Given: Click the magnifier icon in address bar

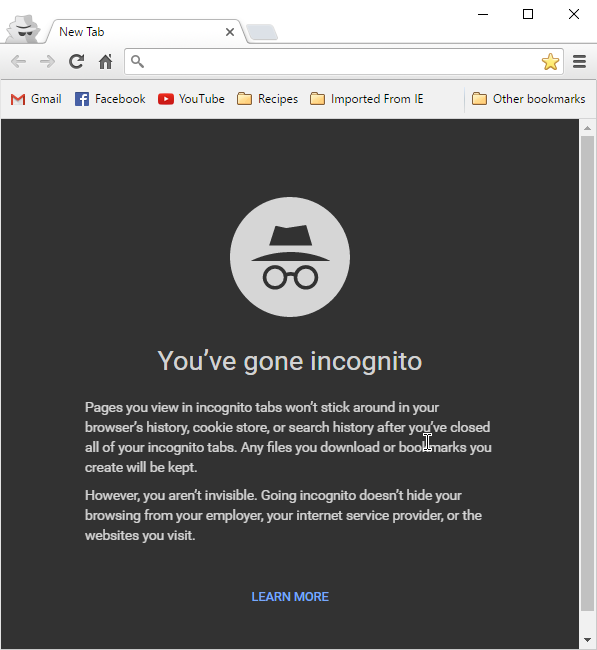Looking at the screenshot, I should (x=137, y=61).
